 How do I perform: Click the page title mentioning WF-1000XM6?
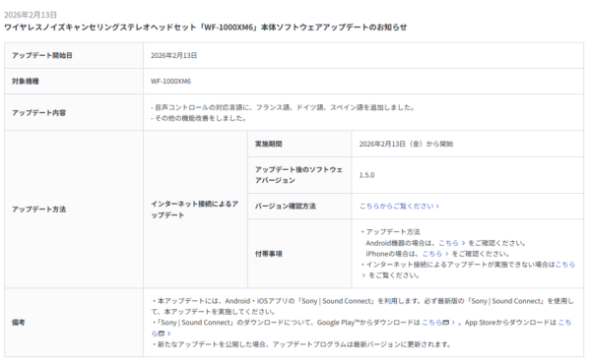tap(206, 28)
